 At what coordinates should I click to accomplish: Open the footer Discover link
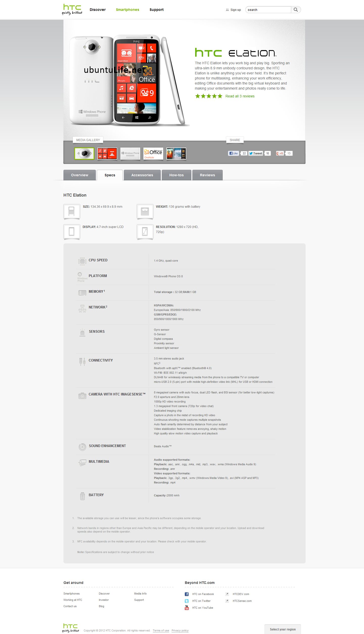pyautogui.click(x=104, y=594)
